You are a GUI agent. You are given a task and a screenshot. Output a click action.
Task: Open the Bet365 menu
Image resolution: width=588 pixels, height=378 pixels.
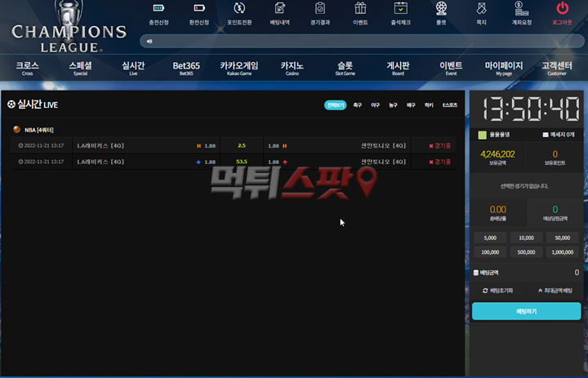tap(186, 68)
